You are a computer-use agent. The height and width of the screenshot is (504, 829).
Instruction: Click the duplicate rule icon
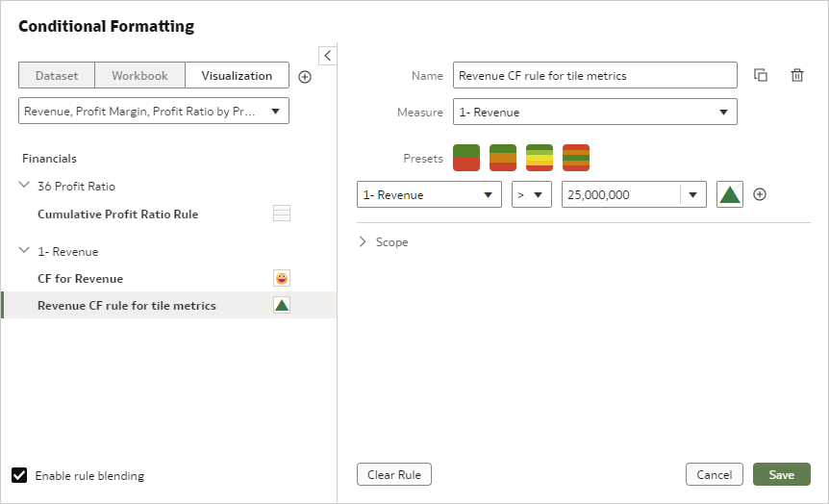[761, 75]
